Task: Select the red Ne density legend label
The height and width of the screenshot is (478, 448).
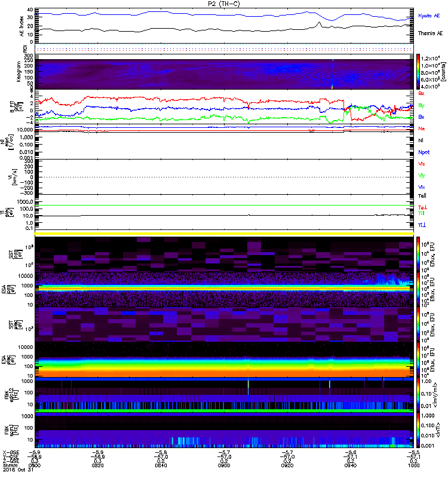Action: coord(422,128)
